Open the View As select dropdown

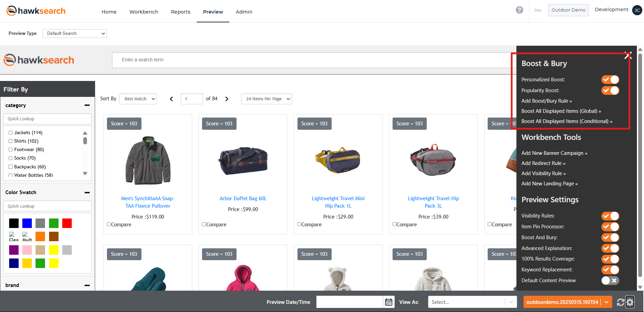click(x=472, y=302)
